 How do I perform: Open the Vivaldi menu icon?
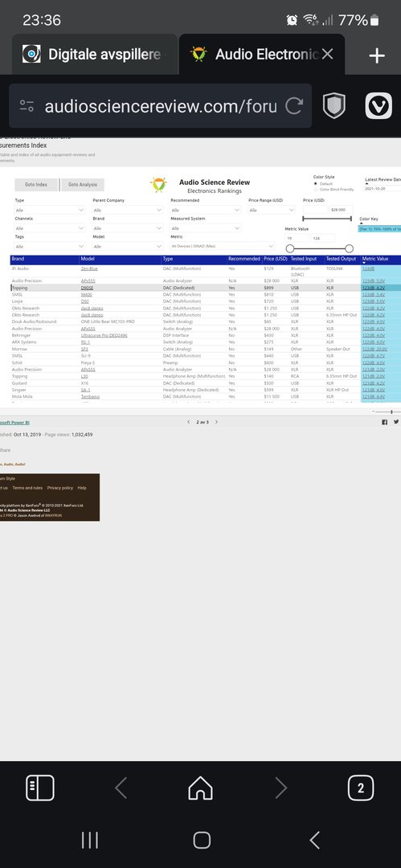click(x=378, y=106)
